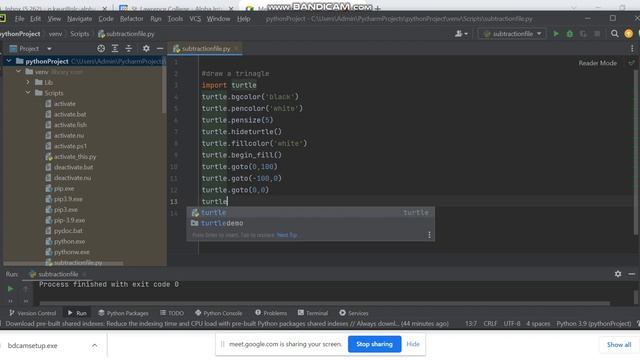Select pydoc.bat in project tree

68,231
